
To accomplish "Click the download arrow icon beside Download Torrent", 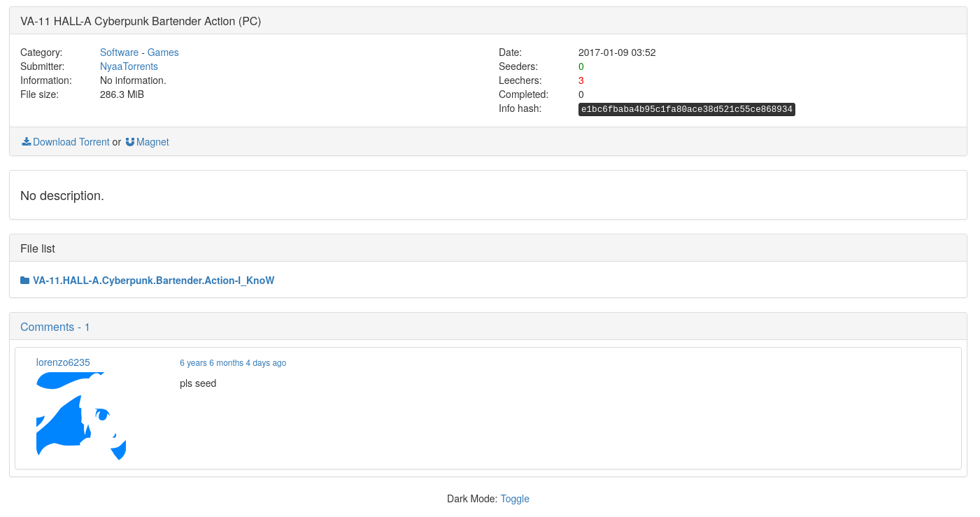I will pyautogui.click(x=27, y=141).
